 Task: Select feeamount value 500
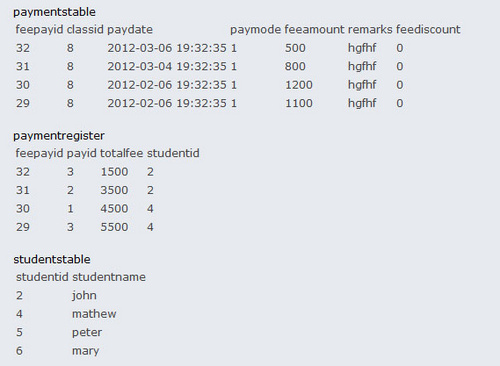point(295,48)
